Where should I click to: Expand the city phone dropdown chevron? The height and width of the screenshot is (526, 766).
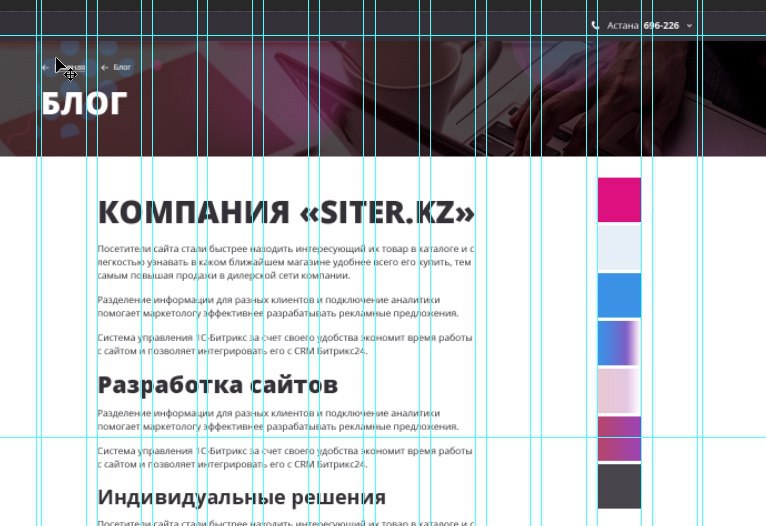689,26
